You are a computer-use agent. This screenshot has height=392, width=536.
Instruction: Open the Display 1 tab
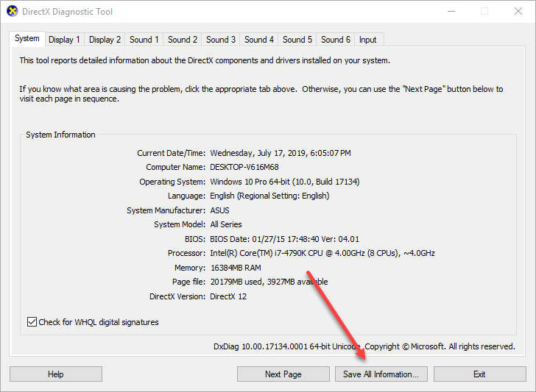point(64,40)
